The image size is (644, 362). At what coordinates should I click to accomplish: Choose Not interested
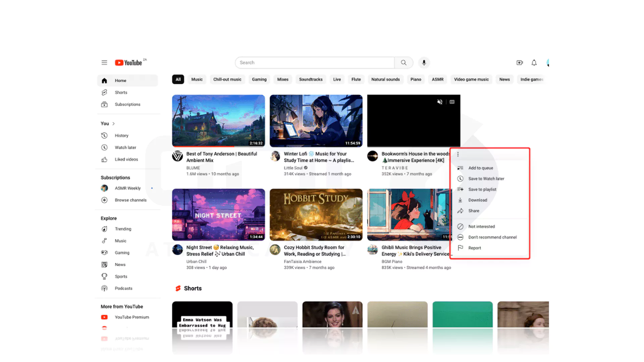pyautogui.click(x=490, y=227)
